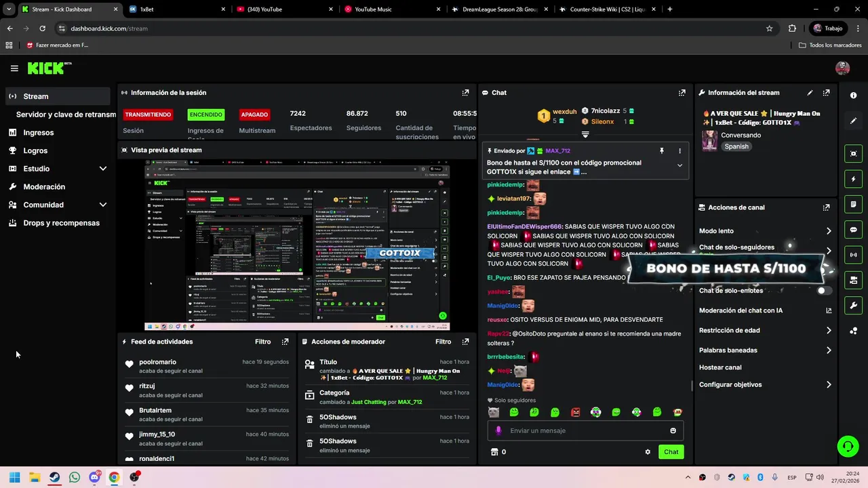This screenshot has width=868, height=488.
Task: Click the green headset support button
Action: coord(848,446)
